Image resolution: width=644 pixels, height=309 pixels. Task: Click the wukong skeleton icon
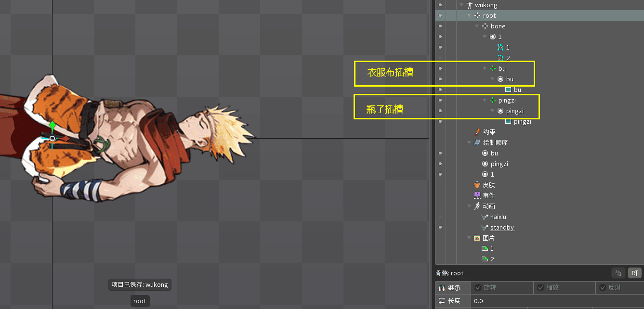(x=469, y=5)
